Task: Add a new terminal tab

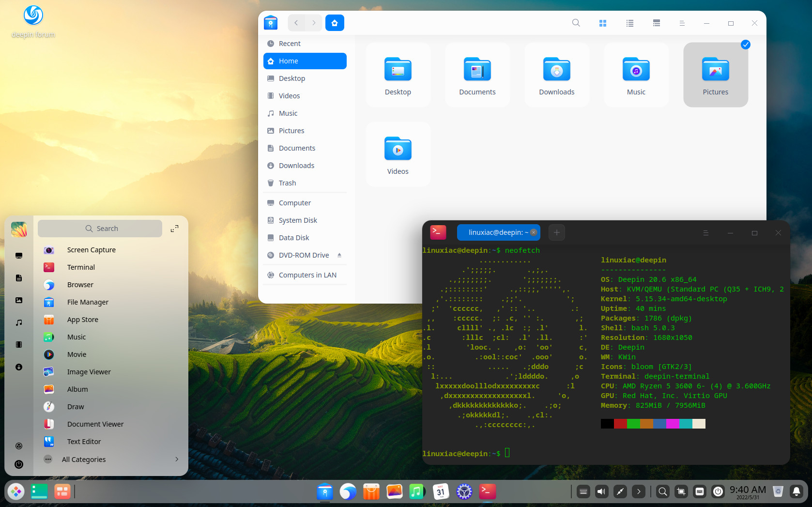Action: click(x=557, y=233)
